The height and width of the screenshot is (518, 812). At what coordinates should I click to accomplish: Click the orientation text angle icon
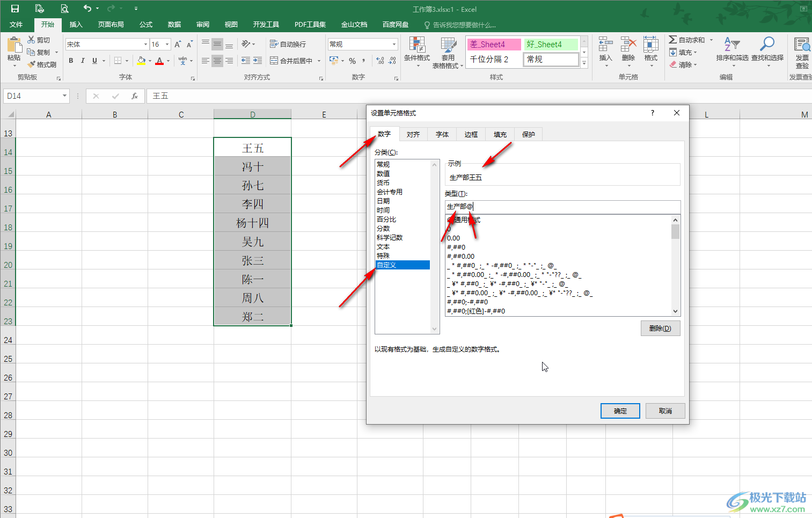pos(246,44)
